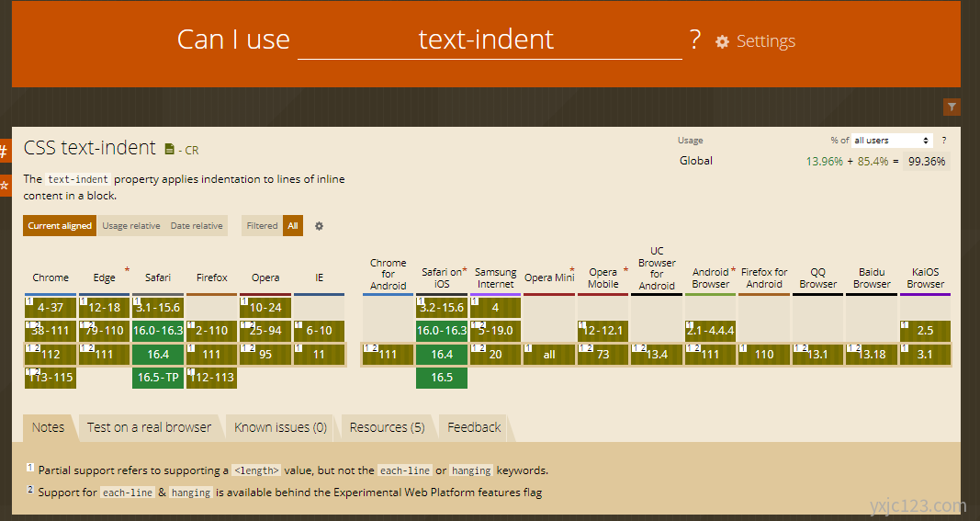Click the usage help question mark
This screenshot has height=521, width=980.
click(x=944, y=140)
